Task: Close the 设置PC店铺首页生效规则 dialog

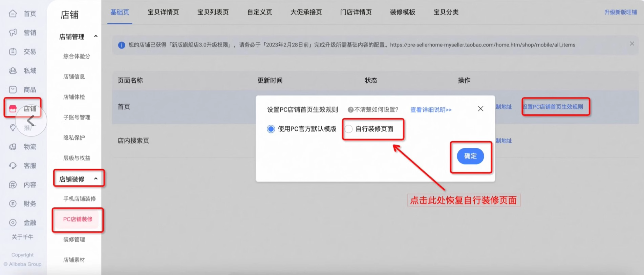Action: [x=480, y=109]
